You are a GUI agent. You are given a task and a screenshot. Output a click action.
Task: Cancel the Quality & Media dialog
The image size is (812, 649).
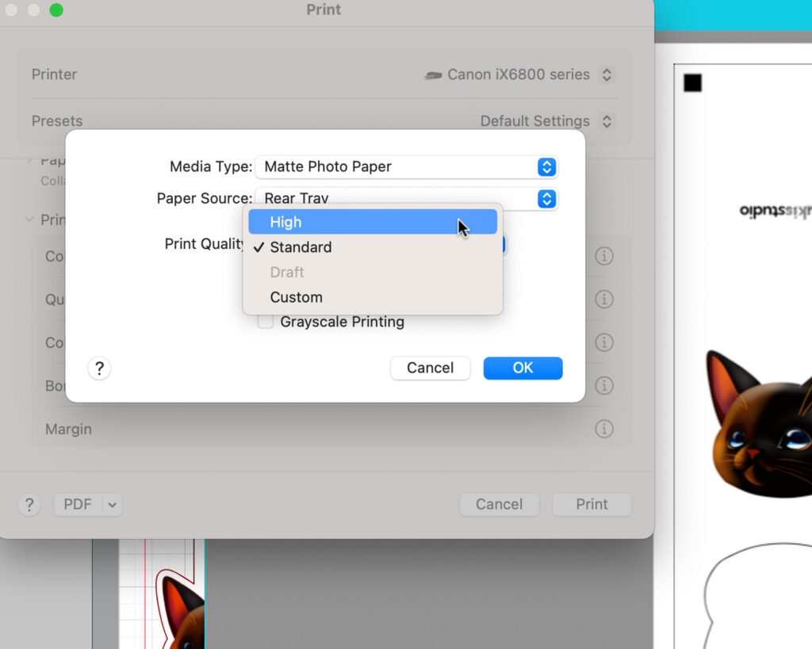point(430,368)
